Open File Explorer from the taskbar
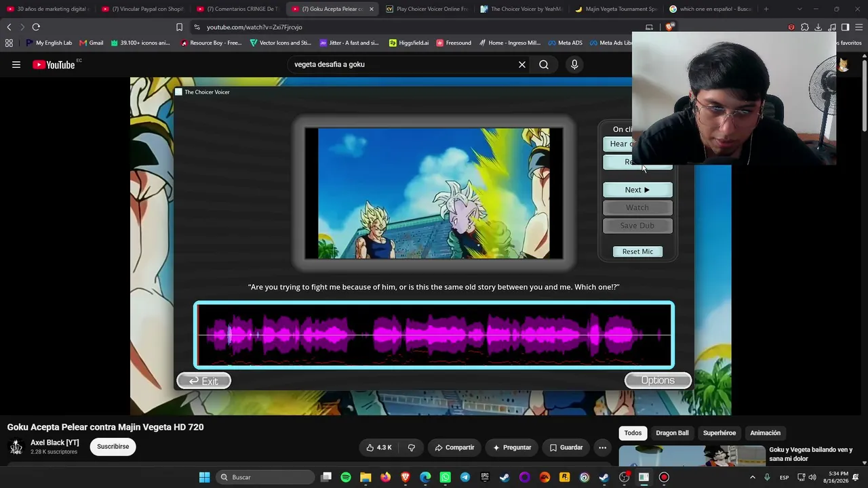Image resolution: width=868 pixels, height=488 pixels. pyautogui.click(x=366, y=477)
